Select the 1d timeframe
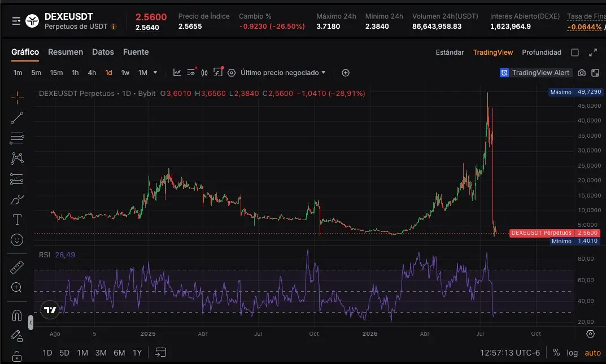 point(108,73)
